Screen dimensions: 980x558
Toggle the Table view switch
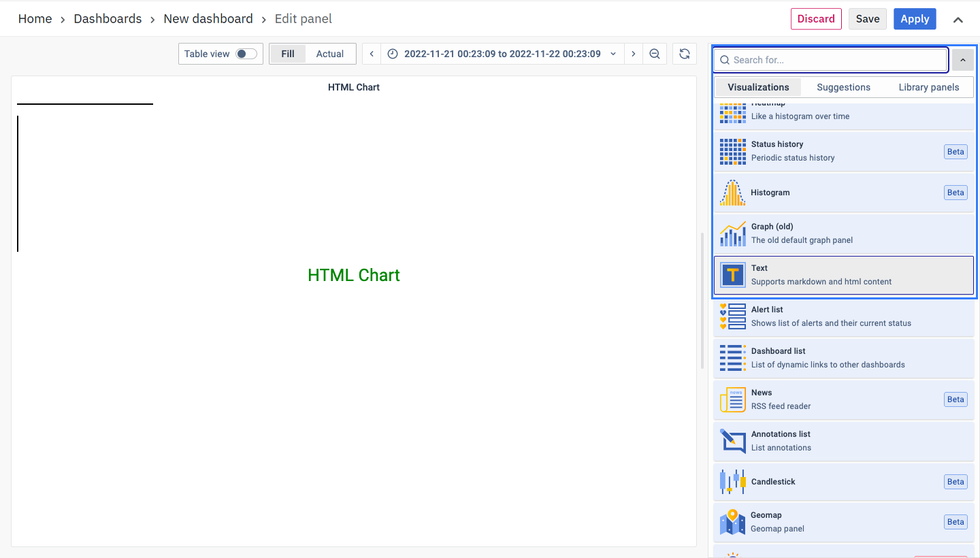point(246,54)
